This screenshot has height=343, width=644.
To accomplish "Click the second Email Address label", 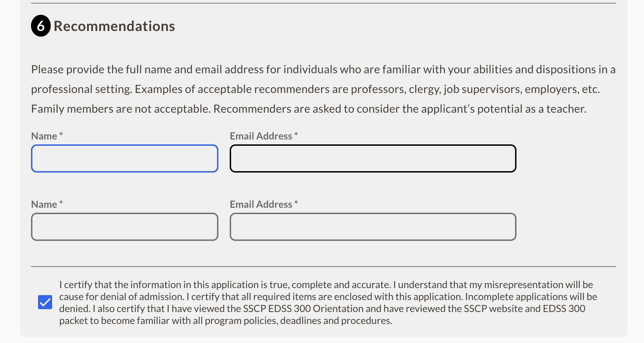I will click(x=261, y=204).
